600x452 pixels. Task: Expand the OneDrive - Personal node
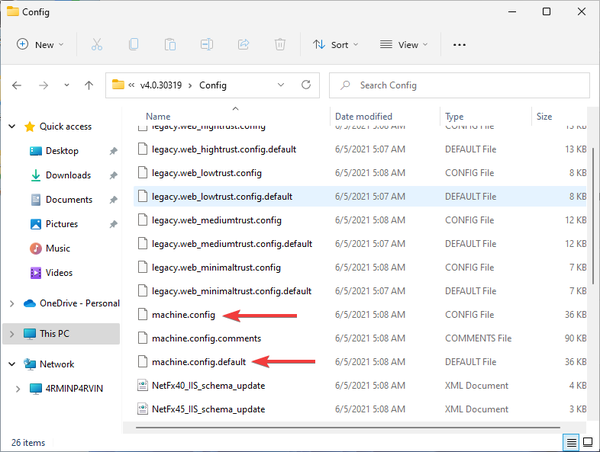(x=12, y=304)
